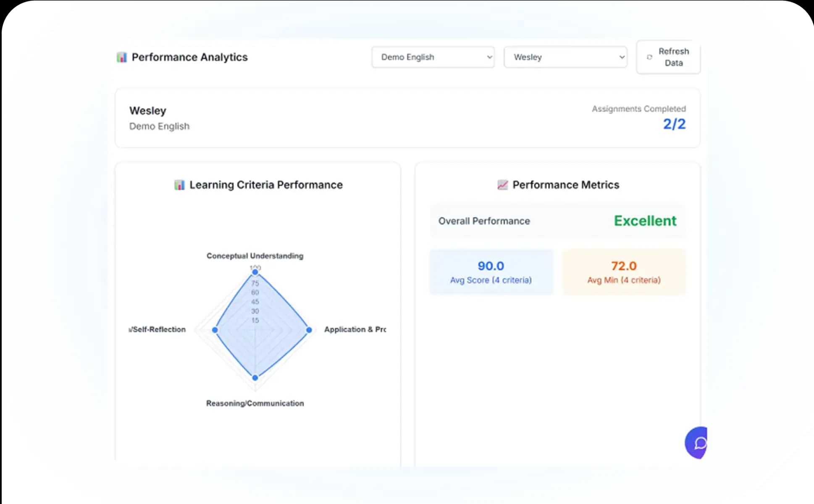This screenshot has height=504, width=814.
Task: Open the Demo English class dropdown
Action: pyautogui.click(x=433, y=57)
